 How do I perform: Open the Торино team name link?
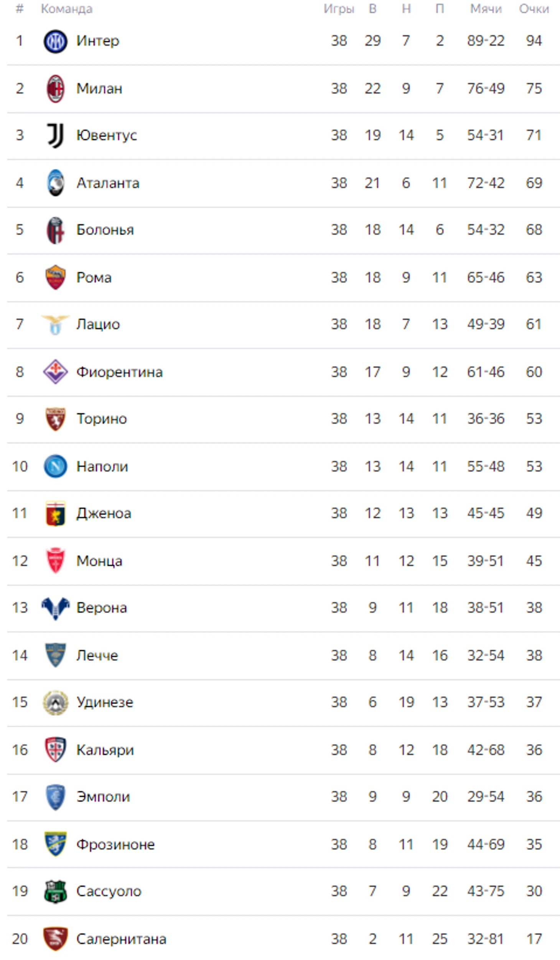[102, 419]
